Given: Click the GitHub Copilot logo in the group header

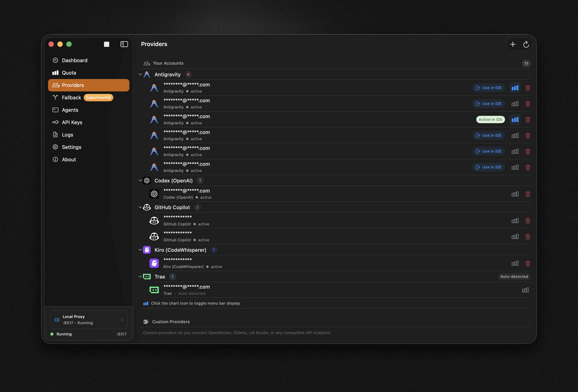Looking at the screenshot, I should [147, 207].
